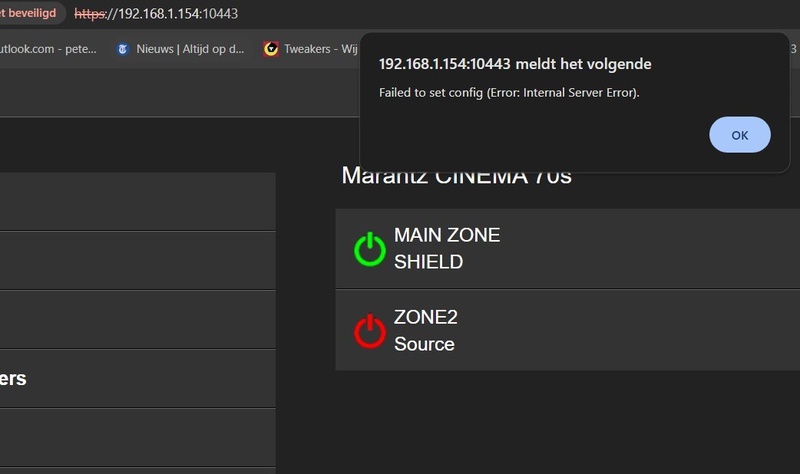
Task: Open the SHIELD source selector
Action: point(428,262)
